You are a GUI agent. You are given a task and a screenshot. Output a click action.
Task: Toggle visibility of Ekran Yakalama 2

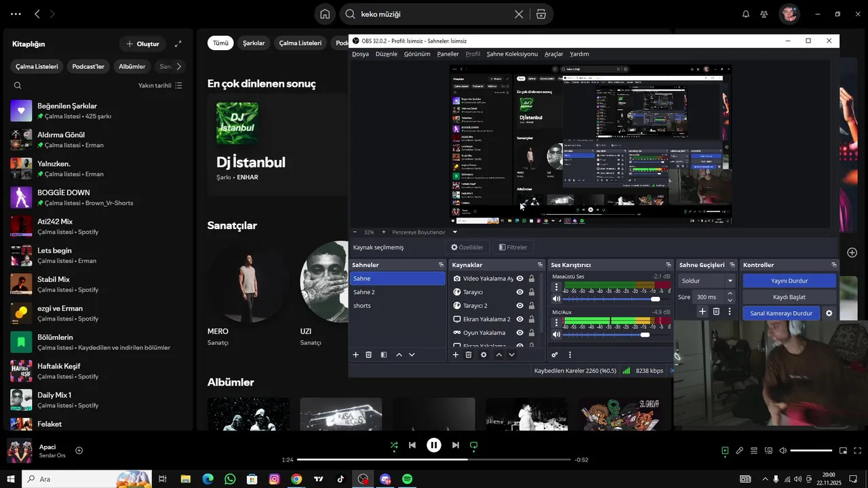coord(519,319)
